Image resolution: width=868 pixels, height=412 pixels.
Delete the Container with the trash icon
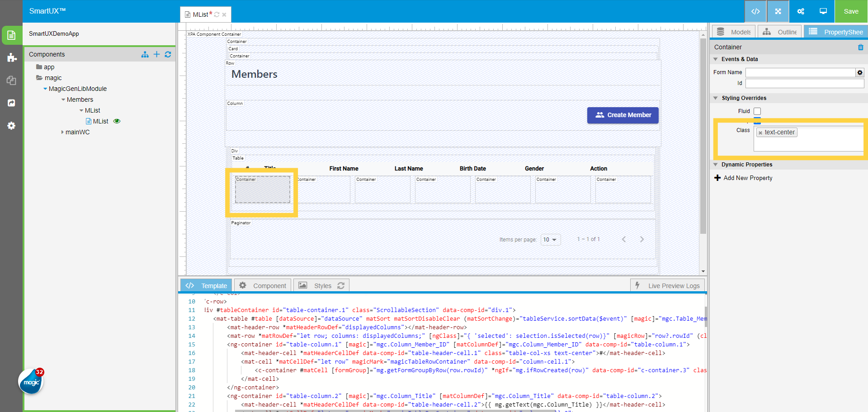[860, 47]
